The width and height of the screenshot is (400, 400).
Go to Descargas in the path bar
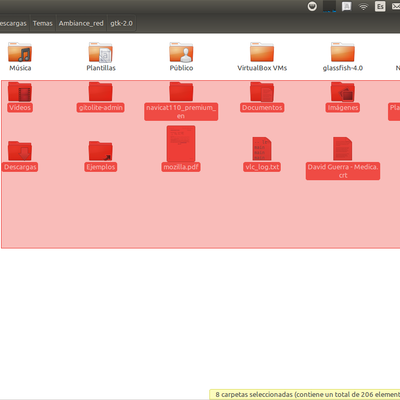(14, 23)
